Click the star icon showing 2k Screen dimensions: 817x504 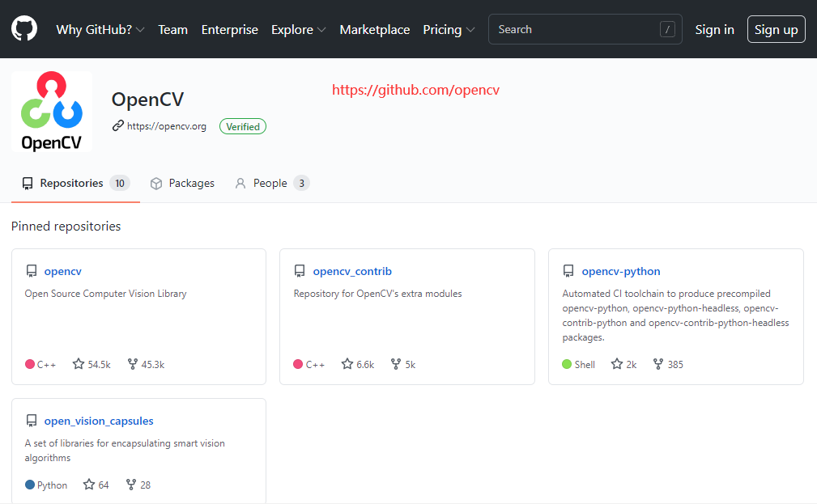(x=617, y=364)
